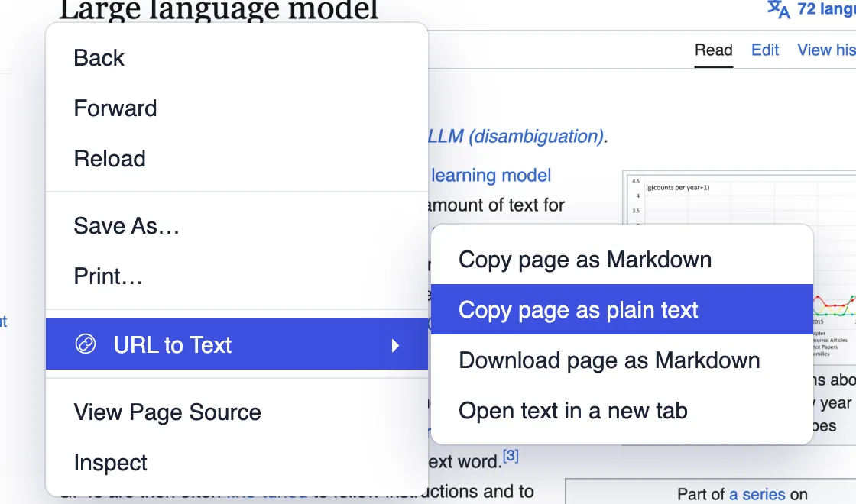Screen dimensions: 856x504
Task: Choose Forward in the context menu
Action: [237, 108]
